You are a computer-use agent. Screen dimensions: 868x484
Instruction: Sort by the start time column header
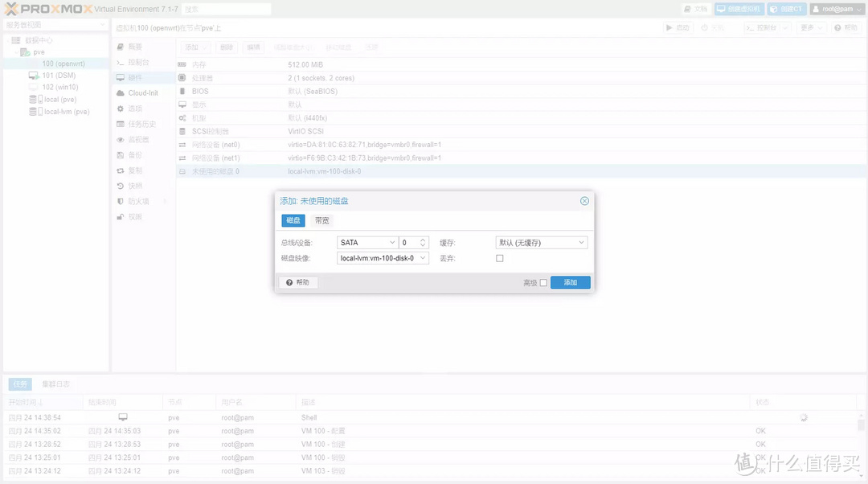pos(44,402)
